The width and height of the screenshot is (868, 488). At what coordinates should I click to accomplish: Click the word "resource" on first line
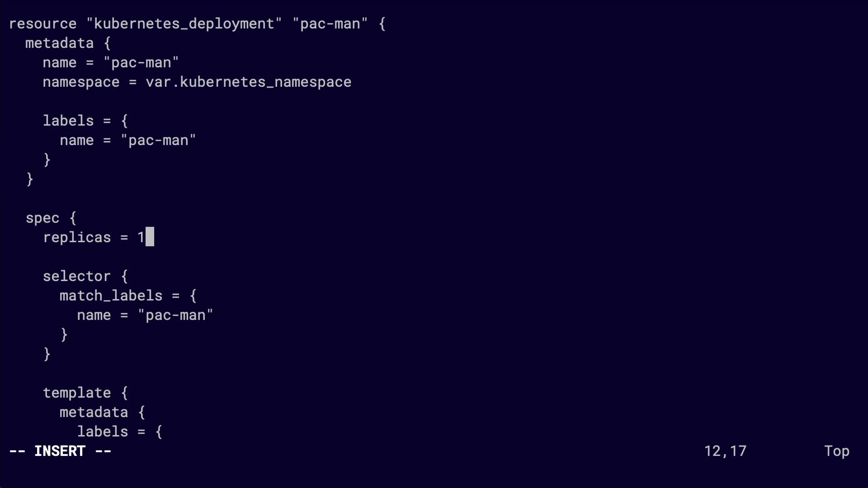pos(43,23)
